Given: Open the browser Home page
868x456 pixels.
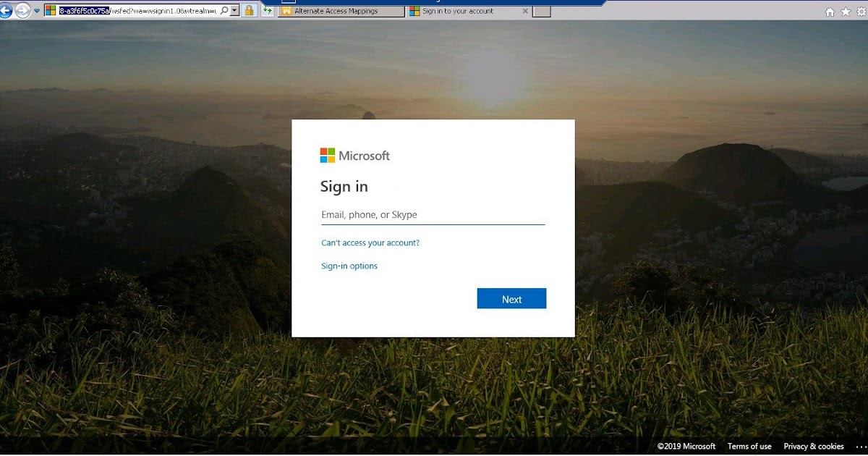Looking at the screenshot, I should pos(830,12).
